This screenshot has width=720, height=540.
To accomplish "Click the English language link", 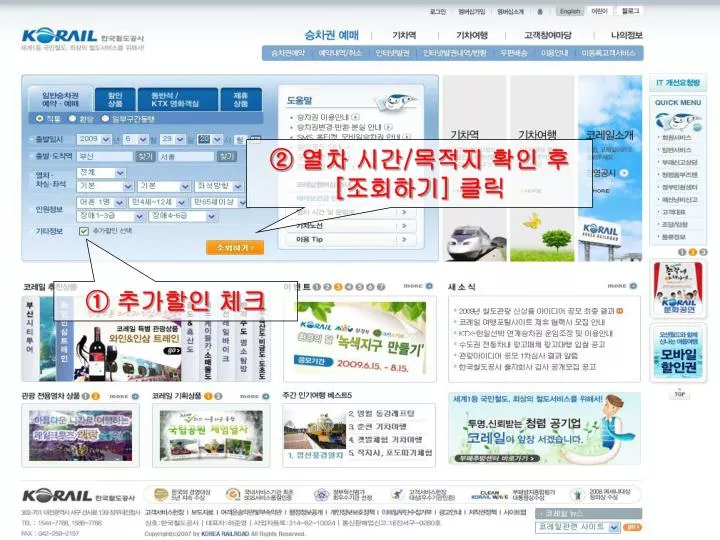I will pyautogui.click(x=570, y=11).
